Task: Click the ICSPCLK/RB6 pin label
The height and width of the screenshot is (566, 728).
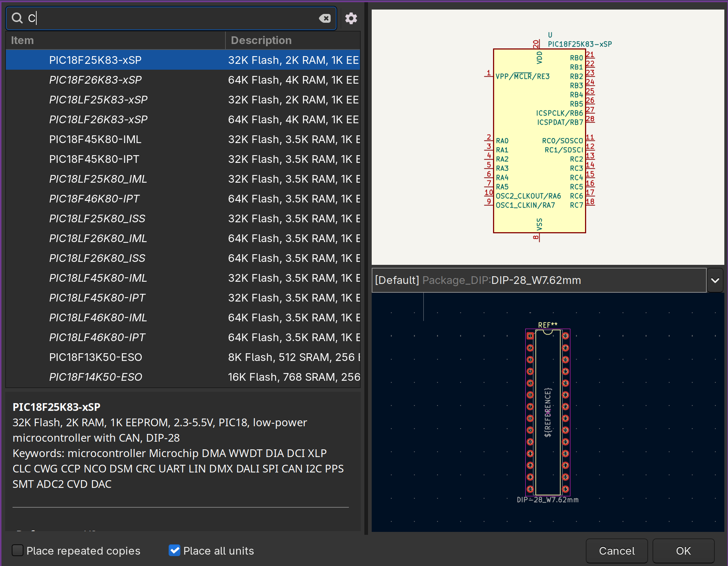Action: click(x=559, y=113)
